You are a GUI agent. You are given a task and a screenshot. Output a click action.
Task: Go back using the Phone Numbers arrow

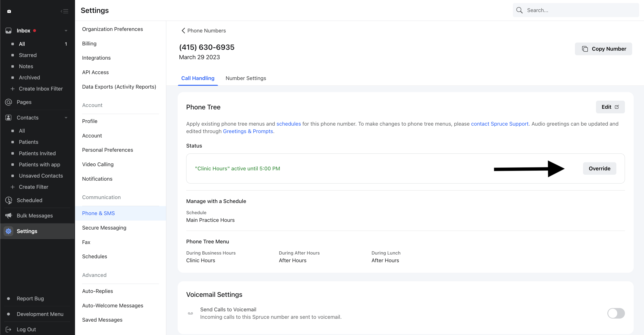point(183,30)
